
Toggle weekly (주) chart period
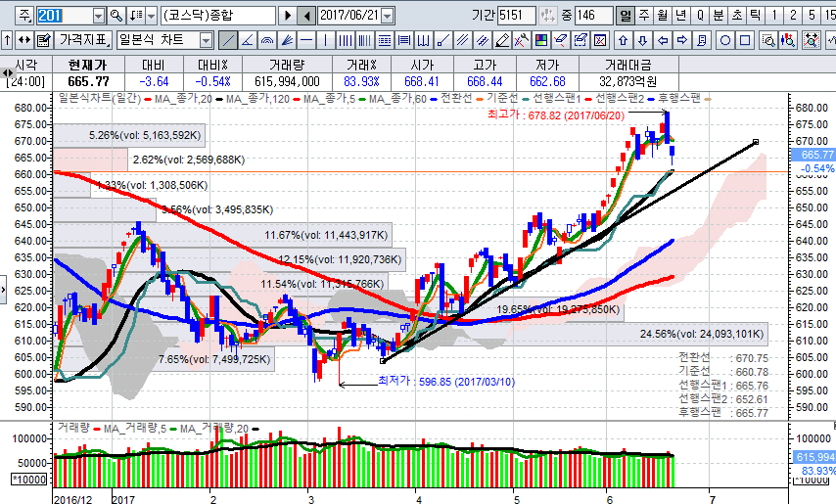click(x=644, y=16)
